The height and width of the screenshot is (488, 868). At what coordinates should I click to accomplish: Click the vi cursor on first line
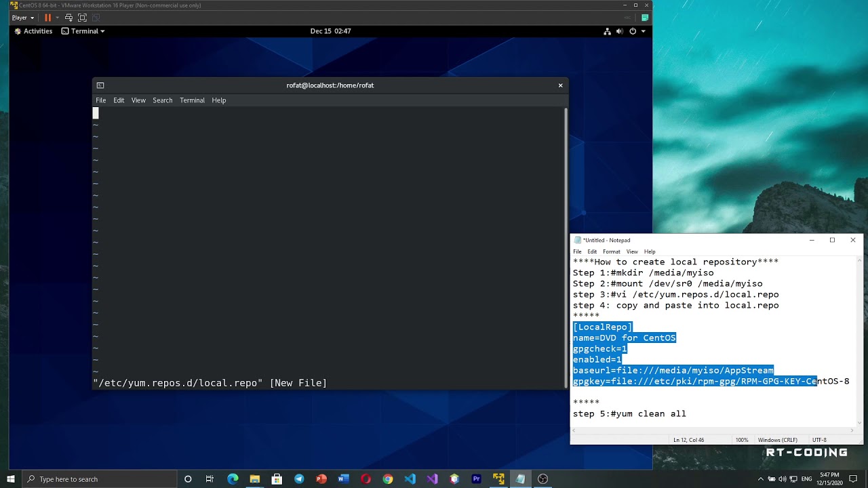[x=96, y=113]
